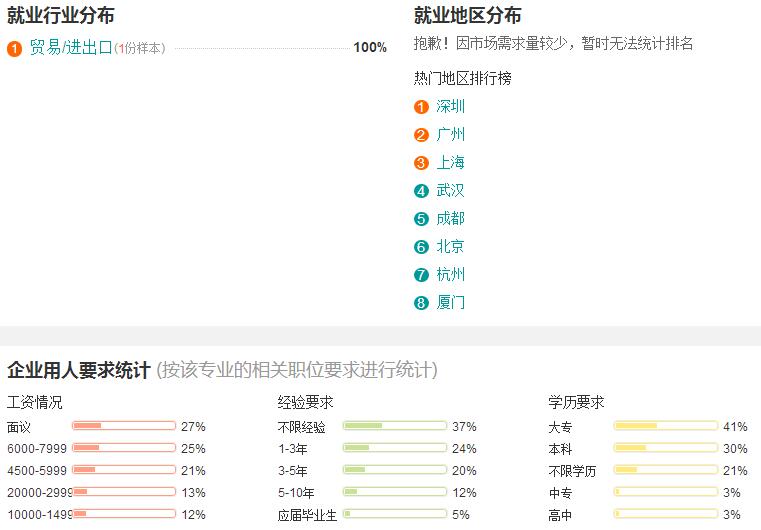Click the 6000-7999 salary range bar
The height and width of the screenshot is (530, 761).
pos(124,447)
